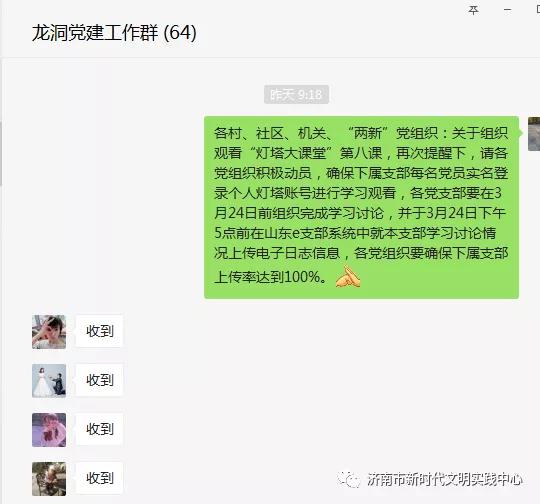Minimize the WeChat chat window
Screen dimensions: 540x504
click(507, 10)
